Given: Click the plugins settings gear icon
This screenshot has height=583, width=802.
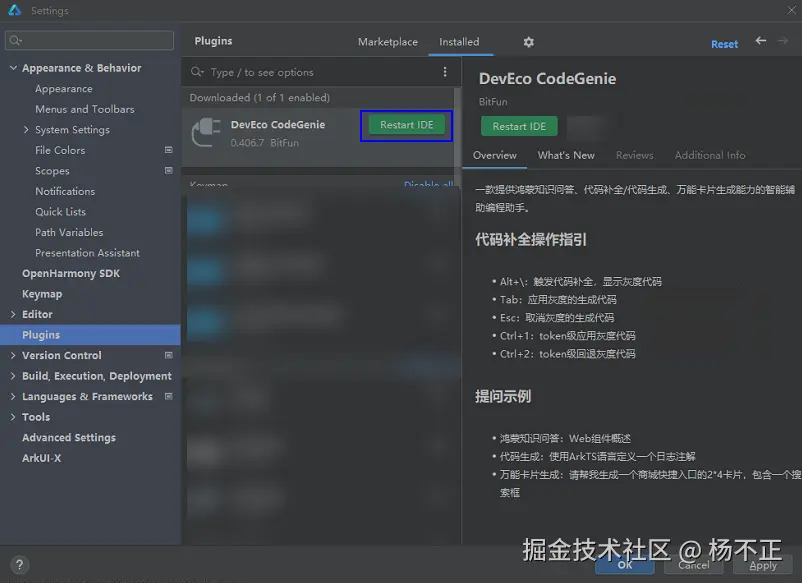Looking at the screenshot, I should click(x=528, y=42).
